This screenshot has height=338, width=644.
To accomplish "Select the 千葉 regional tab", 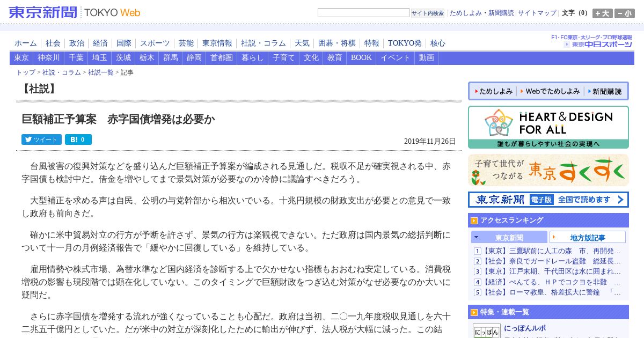I will [x=76, y=58].
